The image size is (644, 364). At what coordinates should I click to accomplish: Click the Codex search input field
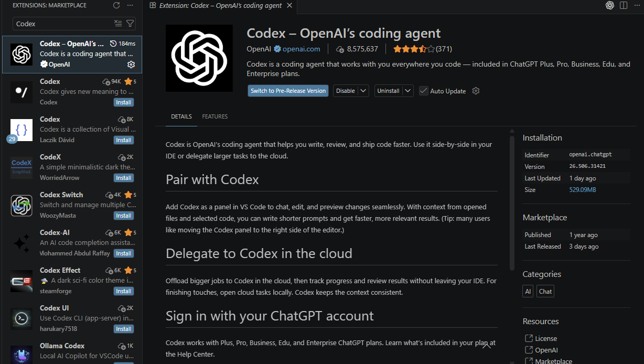(64, 24)
